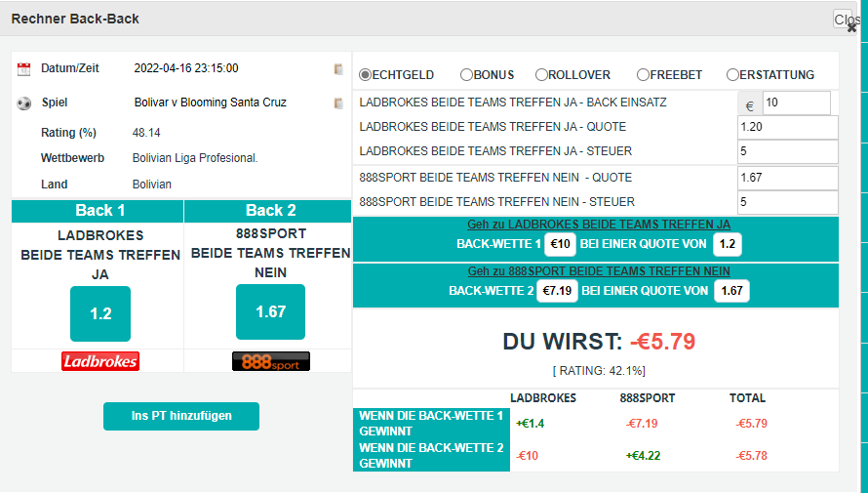
Task: Click the Ins PT hinzufügen button
Action: coord(181,416)
